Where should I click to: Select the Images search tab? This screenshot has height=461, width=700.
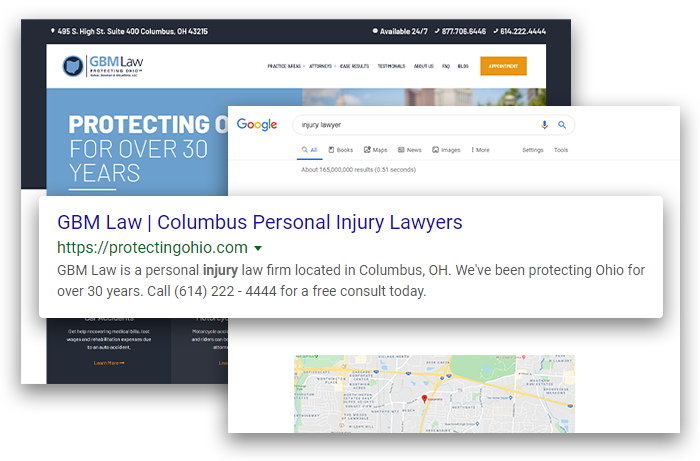tap(446, 150)
